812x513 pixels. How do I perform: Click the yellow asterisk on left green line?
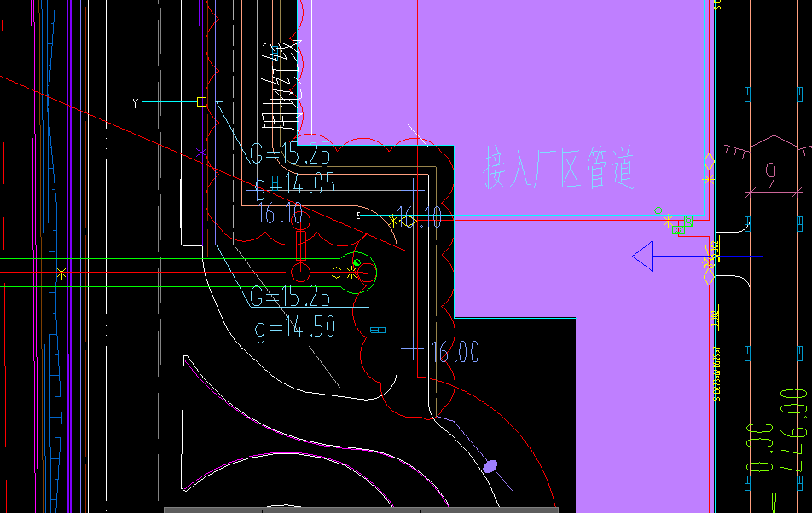[61, 274]
